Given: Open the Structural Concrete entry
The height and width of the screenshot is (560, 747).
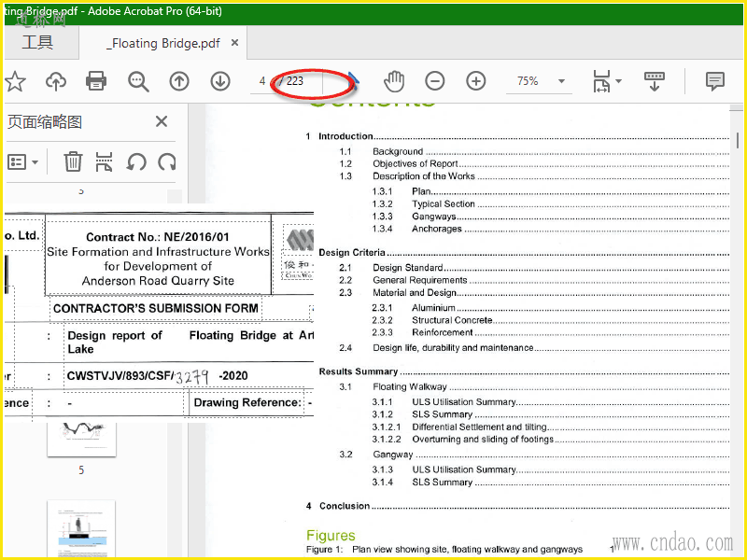Looking at the screenshot, I should (550, 320).
